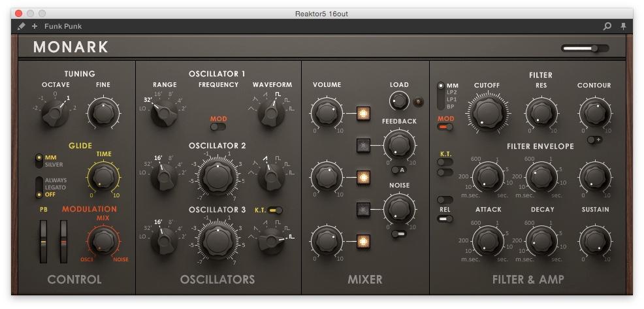Click the Monark logo text

coord(71,48)
